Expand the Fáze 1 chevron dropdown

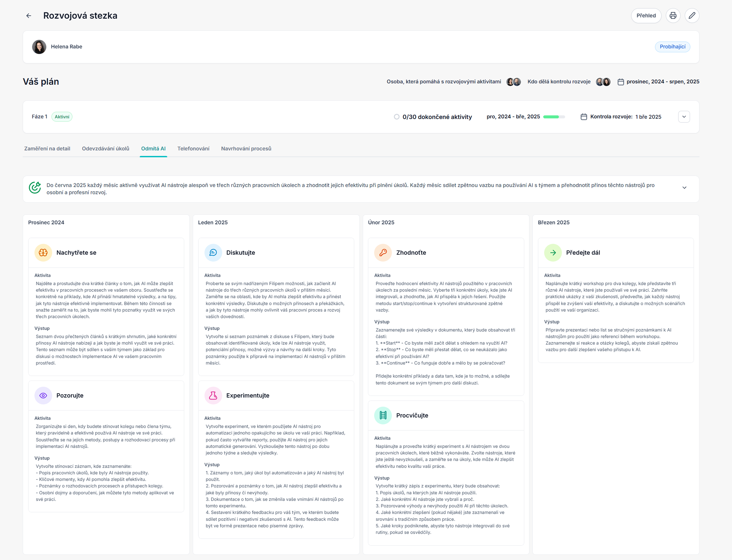684,117
